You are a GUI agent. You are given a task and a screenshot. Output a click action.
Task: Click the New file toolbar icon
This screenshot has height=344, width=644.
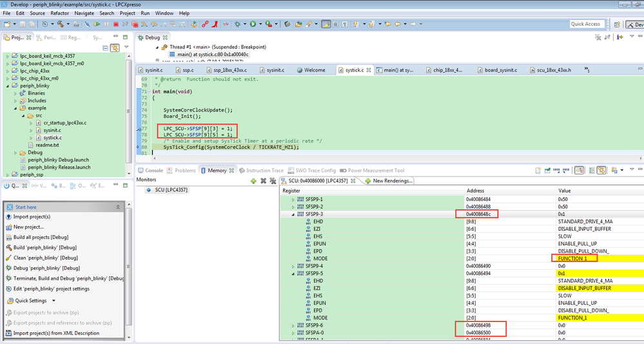[7, 24]
